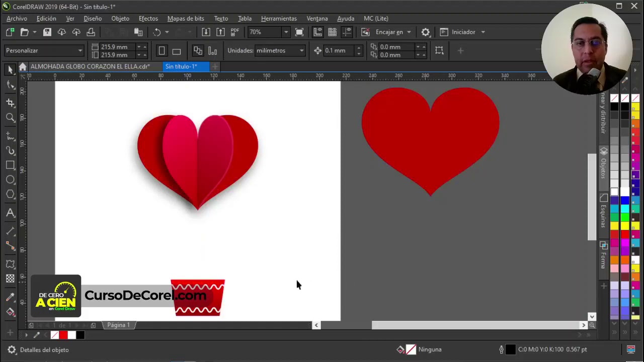Create a new document icon
The image size is (644, 362).
point(10,32)
